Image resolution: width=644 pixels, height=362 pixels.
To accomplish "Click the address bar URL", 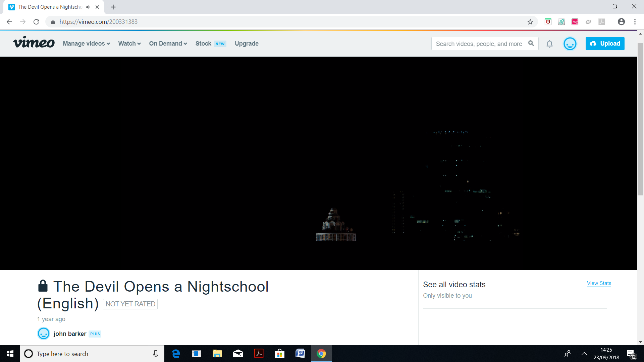I will click(99, 22).
